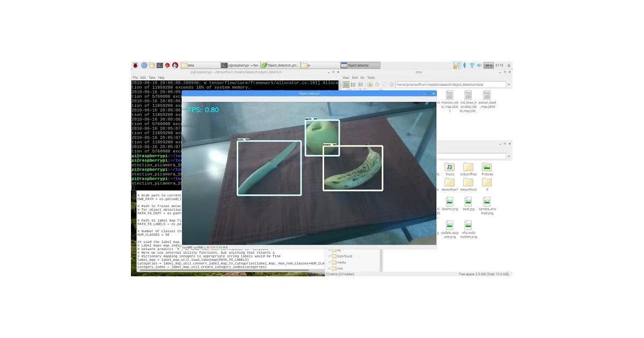Switch to the pi@raspberrypi terminal taskbar entry
This screenshot has width=644, height=338.
click(240, 65)
